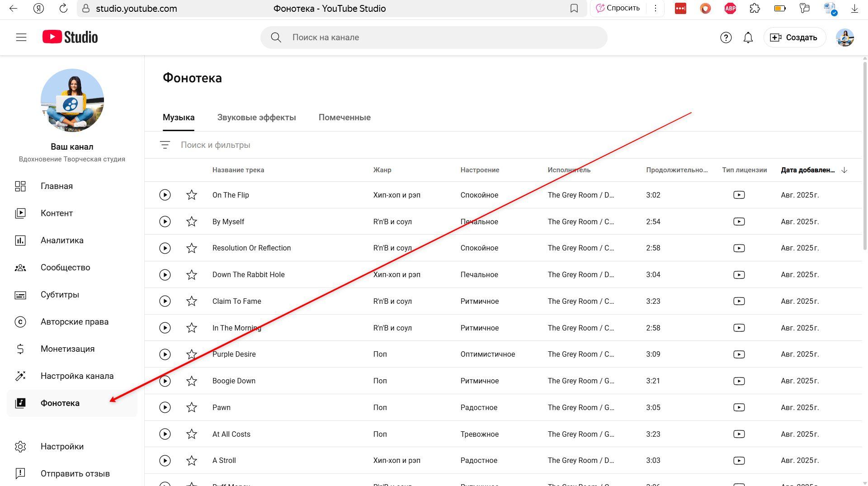Click Отправить отзыв feedback item
The height and width of the screenshot is (486, 868).
[x=72, y=474]
